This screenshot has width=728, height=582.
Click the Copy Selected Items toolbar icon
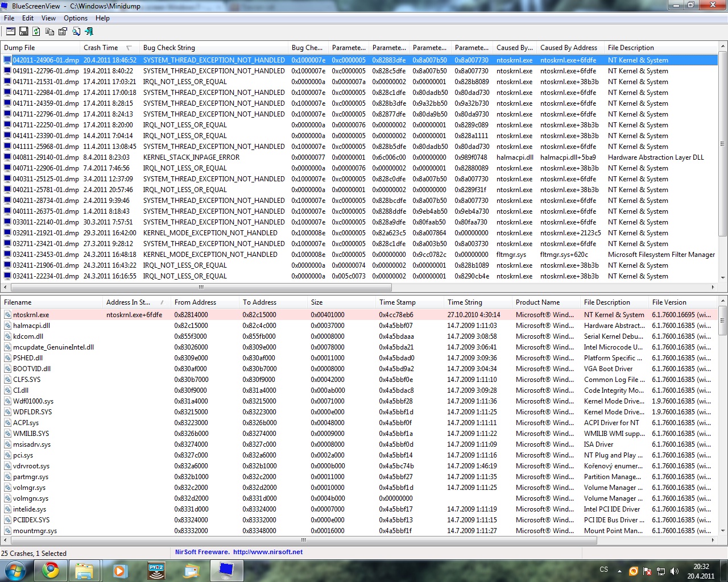click(49, 31)
